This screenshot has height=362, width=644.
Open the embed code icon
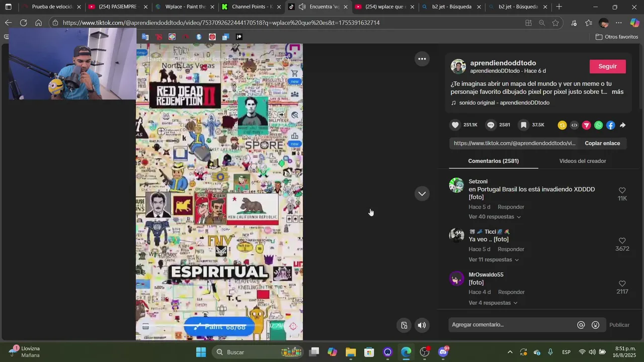point(574,125)
